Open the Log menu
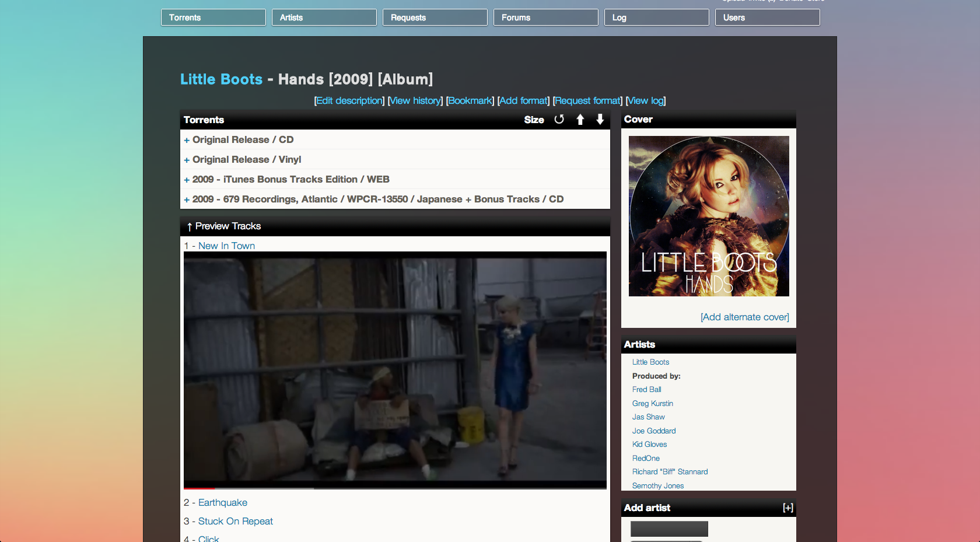This screenshot has height=542, width=980. pos(657,18)
